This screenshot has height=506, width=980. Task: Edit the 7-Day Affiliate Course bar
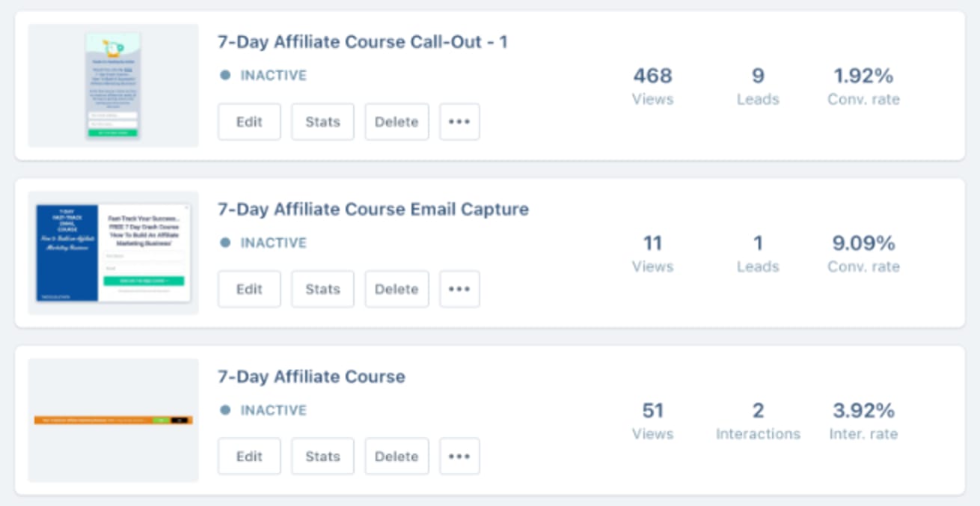click(249, 457)
